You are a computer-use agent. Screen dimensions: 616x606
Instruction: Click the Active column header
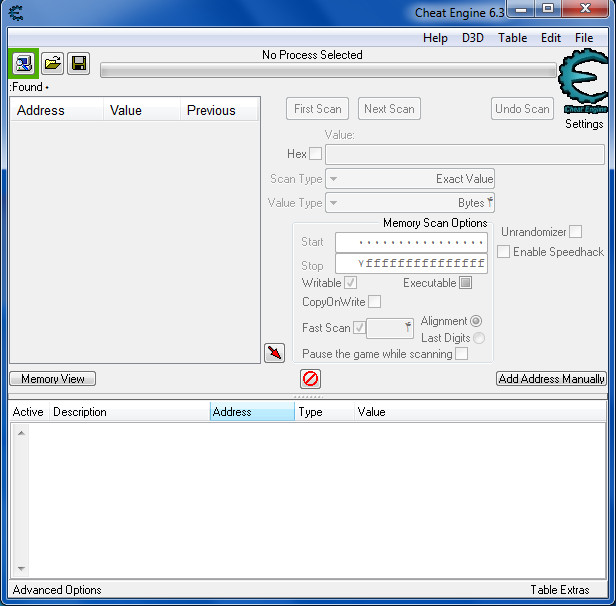click(29, 412)
